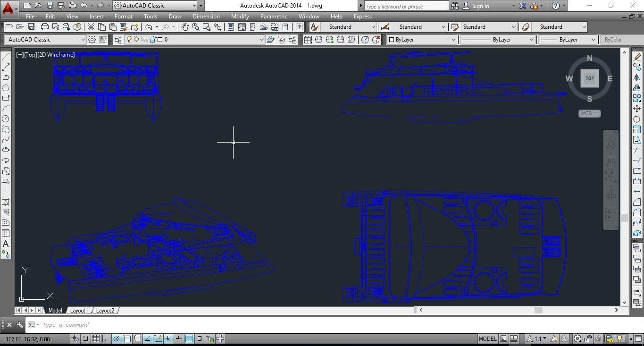The height and width of the screenshot is (346, 644).
Task: Toggle Polar Tracking in status bar
Action: 116,338
